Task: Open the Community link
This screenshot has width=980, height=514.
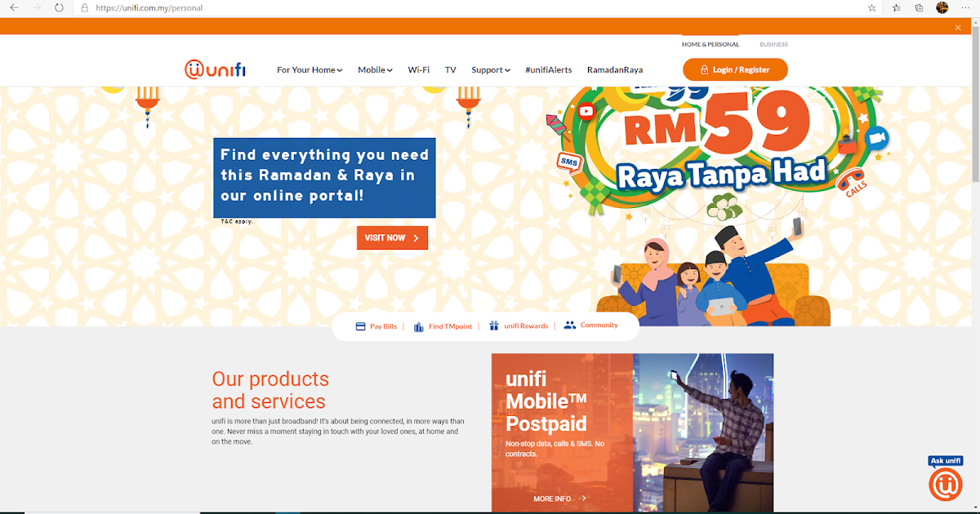Action: pyautogui.click(x=599, y=325)
